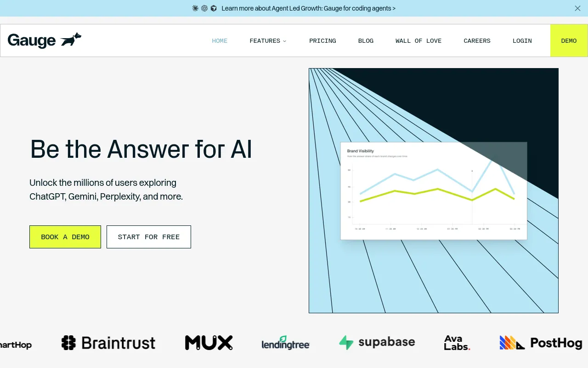Click the Login link

[522, 41]
